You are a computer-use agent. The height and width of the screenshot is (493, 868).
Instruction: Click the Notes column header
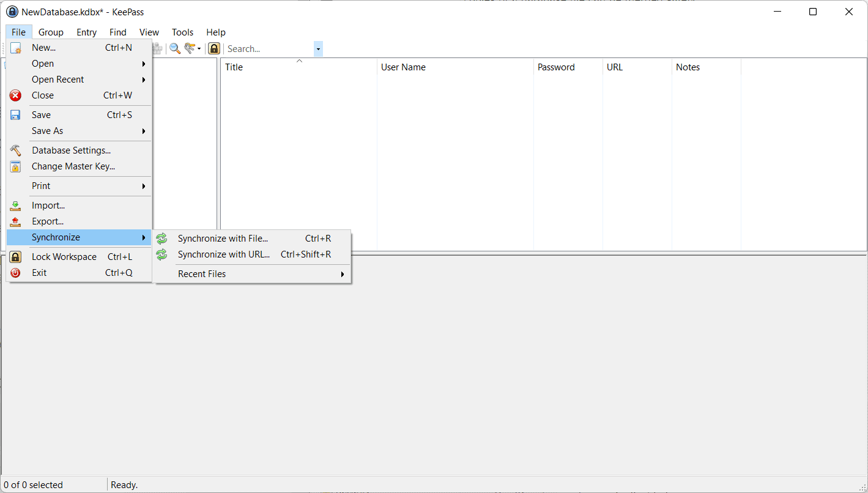(706, 67)
